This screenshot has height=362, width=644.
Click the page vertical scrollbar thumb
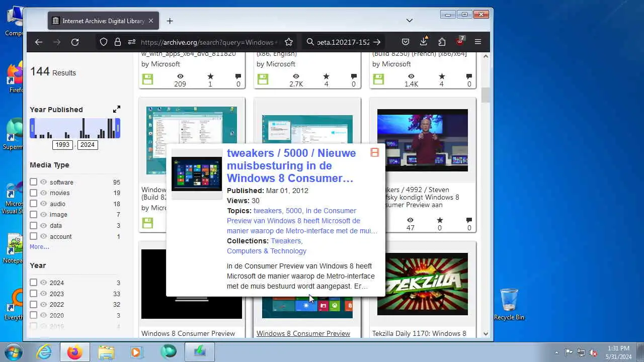pyautogui.click(x=486, y=95)
